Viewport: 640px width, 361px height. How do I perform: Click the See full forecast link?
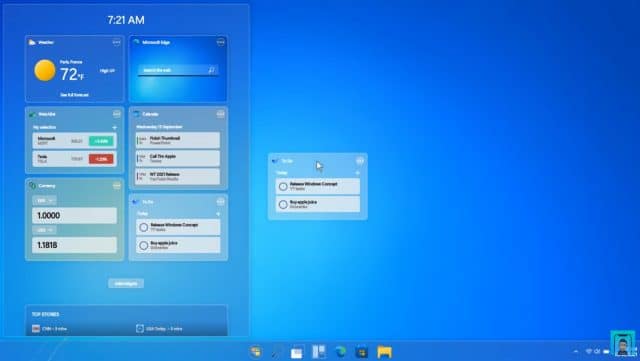pyautogui.click(x=74, y=95)
